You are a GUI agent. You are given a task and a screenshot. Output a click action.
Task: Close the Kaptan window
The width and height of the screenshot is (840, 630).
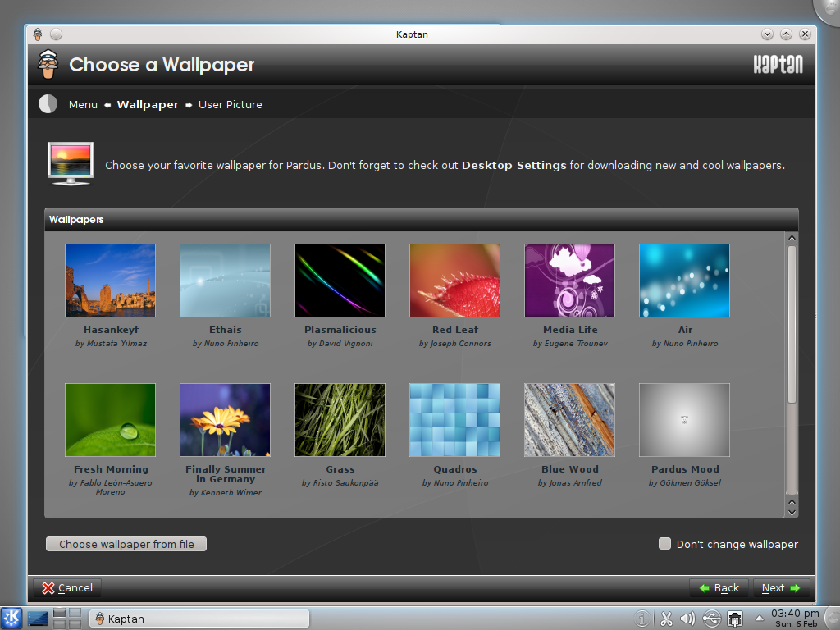coord(805,34)
